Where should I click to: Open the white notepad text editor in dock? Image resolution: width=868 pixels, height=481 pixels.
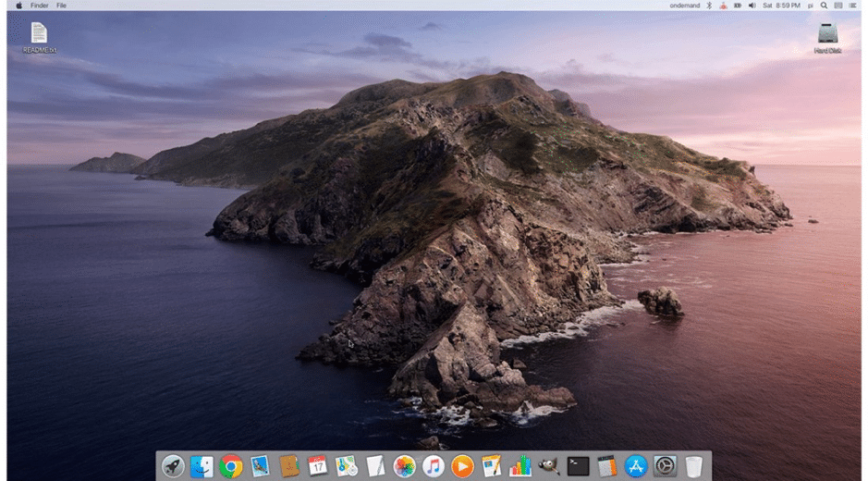[x=375, y=466]
